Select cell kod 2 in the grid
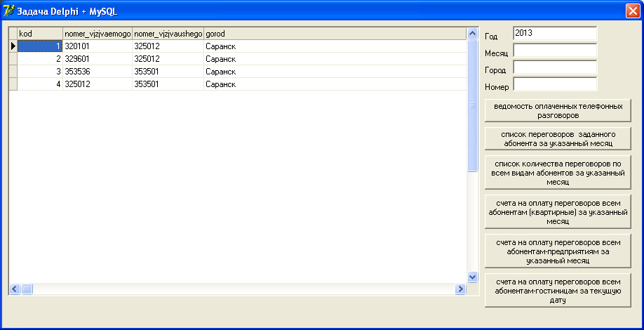 click(40, 59)
